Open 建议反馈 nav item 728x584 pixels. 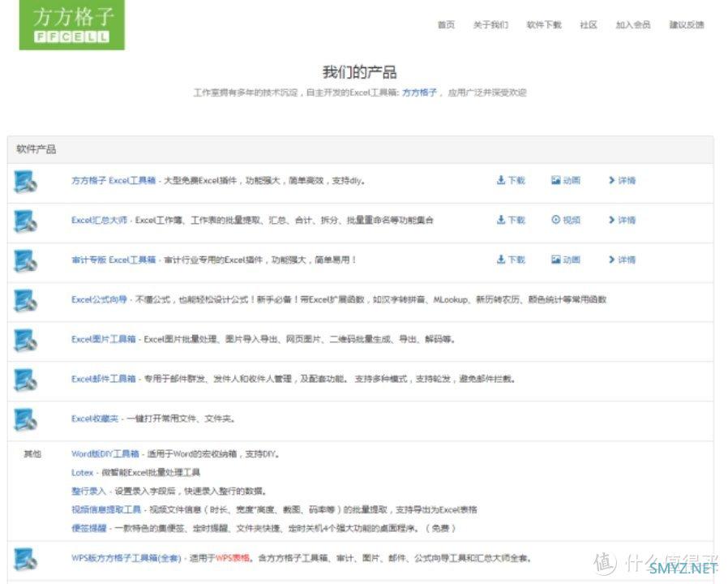[x=687, y=24]
